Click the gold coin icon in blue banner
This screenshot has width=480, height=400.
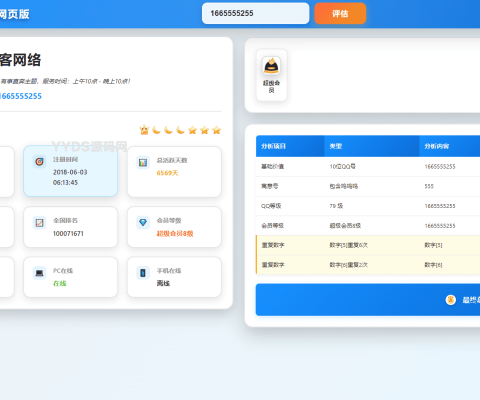coord(451,300)
